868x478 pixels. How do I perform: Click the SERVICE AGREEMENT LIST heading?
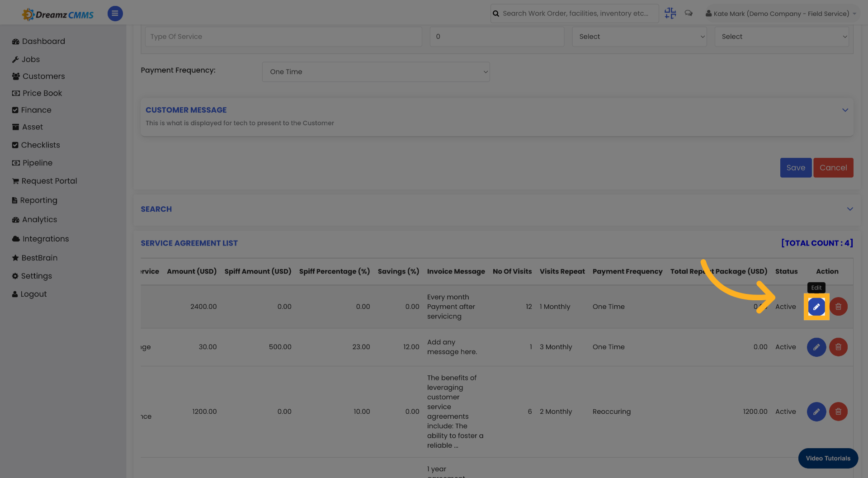(x=189, y=243)
